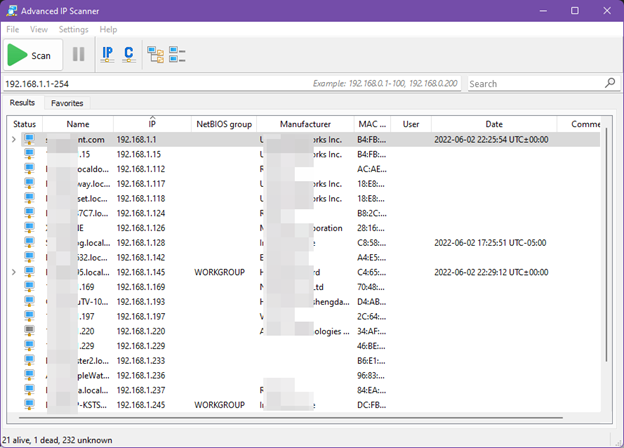This screenshot has height=448, width=624.
Task: Click the Pause scan icon
Action: click(78, 55)
